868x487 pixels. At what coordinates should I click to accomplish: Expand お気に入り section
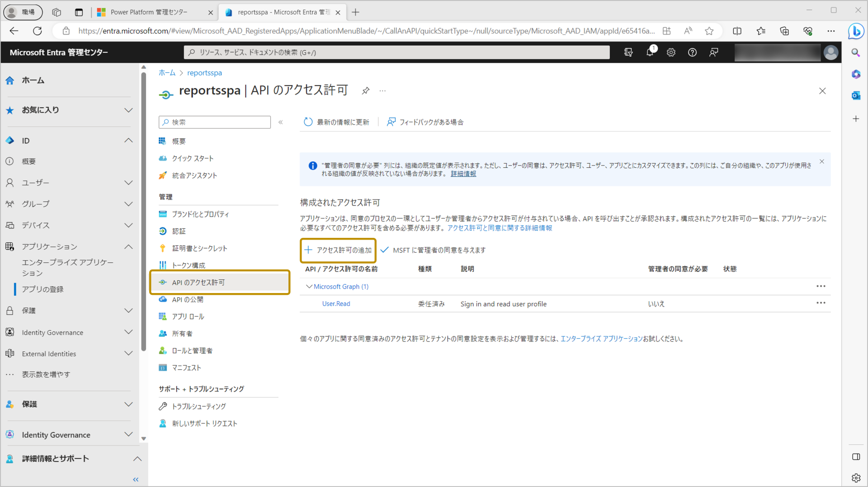[128, 110]
